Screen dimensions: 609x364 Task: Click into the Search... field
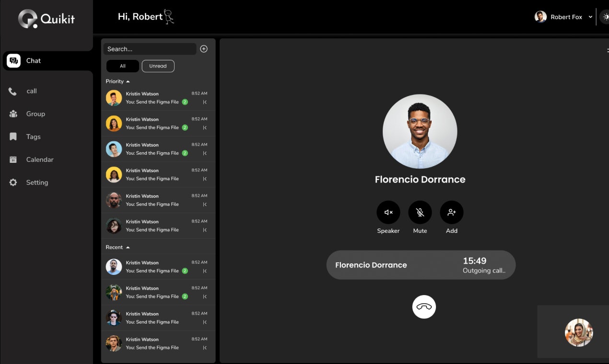[x=150, y=49]
